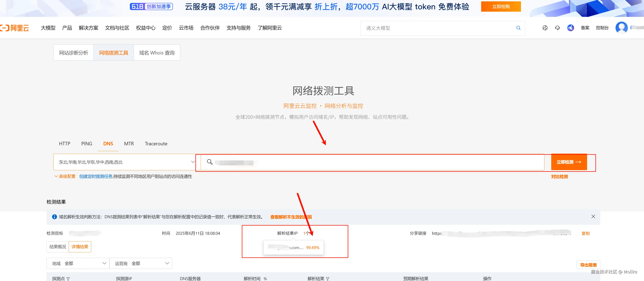This screenshot has height=281, width=644.
Task: Click the 立即检测 detect button
Action: click(x=569, y=162)
